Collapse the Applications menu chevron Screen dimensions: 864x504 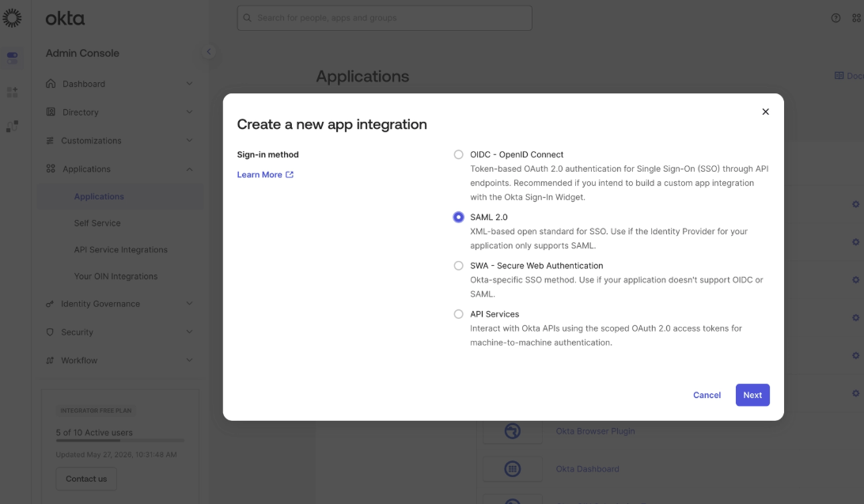190,169
